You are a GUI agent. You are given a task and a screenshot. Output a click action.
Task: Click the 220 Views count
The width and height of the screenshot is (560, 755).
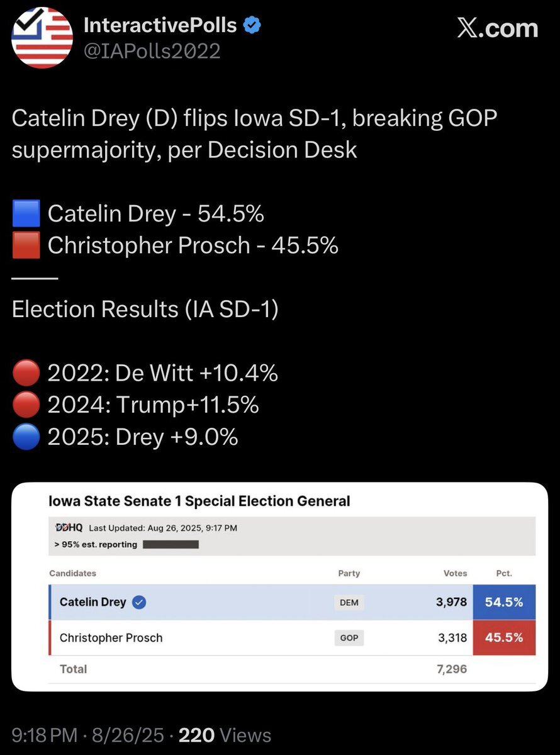click(225, 735)
